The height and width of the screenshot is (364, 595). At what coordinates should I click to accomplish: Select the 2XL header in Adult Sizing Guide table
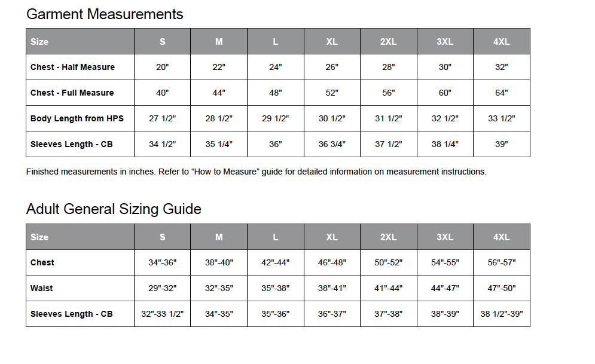coord(388,237)
